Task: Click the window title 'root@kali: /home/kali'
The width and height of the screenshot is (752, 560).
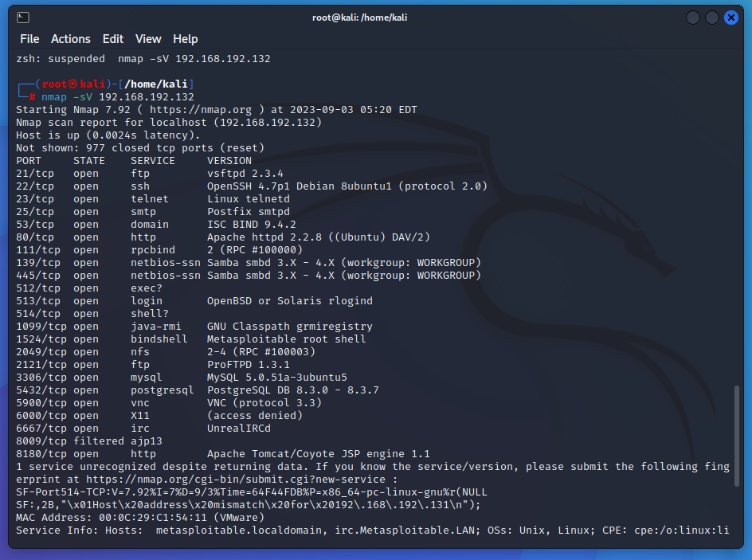Action: click(x=360, y=18)
